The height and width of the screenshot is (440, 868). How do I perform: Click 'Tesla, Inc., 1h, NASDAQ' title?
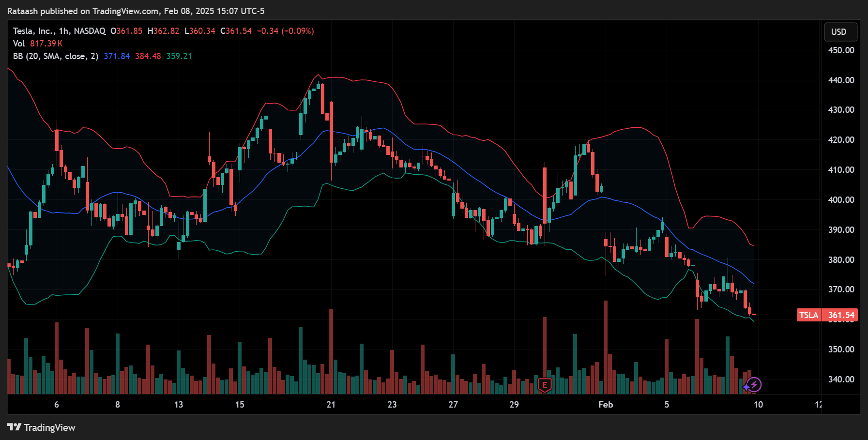[x=59, y=31]
